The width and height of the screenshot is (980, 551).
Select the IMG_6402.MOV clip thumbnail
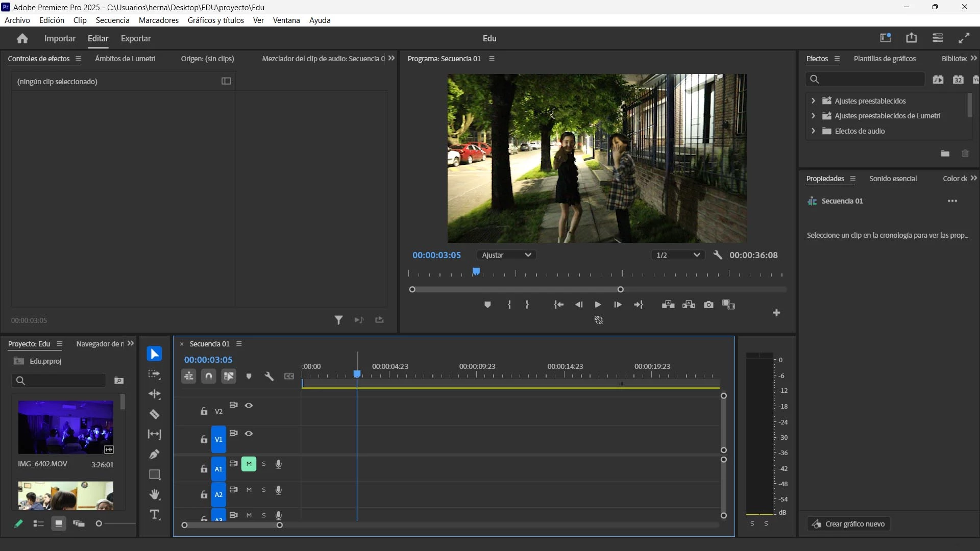65,427
